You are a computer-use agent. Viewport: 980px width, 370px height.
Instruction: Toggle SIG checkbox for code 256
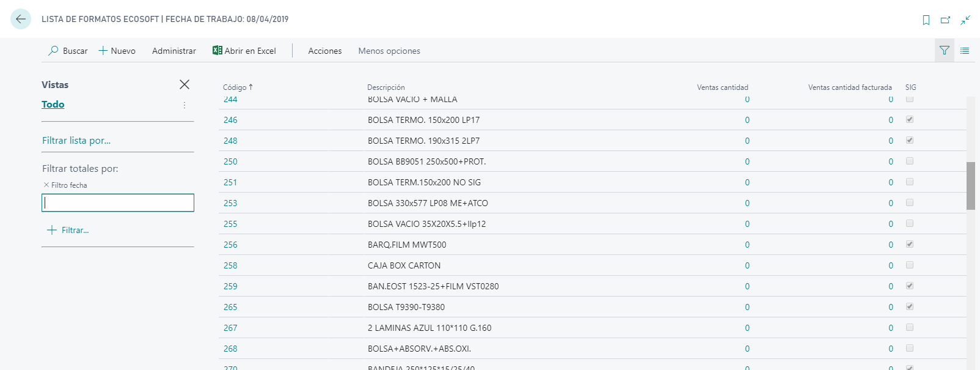pyautogui.click(x=910, y=244)
